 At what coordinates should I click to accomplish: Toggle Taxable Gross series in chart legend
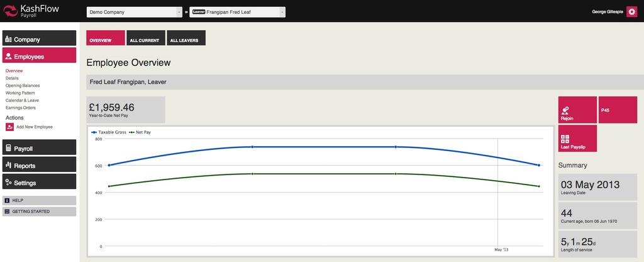109,132
